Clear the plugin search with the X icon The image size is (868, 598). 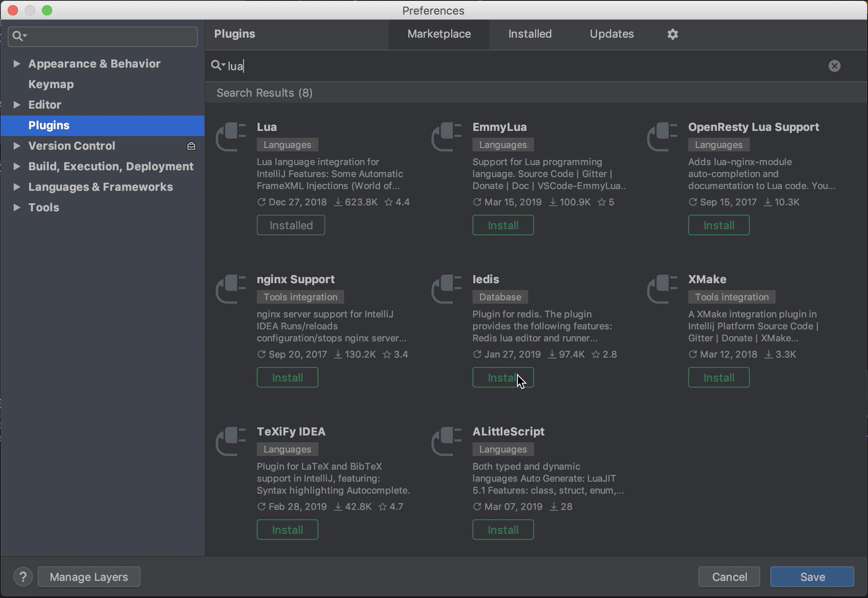tap(834, 66)
